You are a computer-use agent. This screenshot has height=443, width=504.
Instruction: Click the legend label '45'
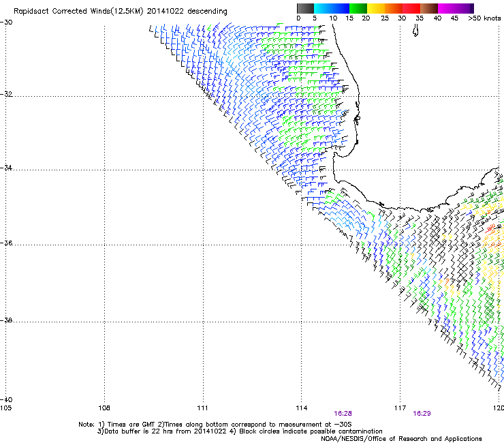pos(454,18)
